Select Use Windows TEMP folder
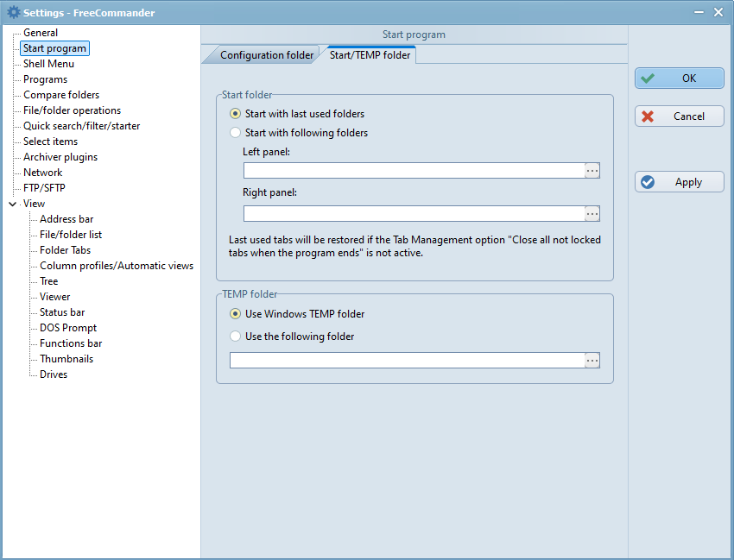The image size is (734, 560). [236, 314]
